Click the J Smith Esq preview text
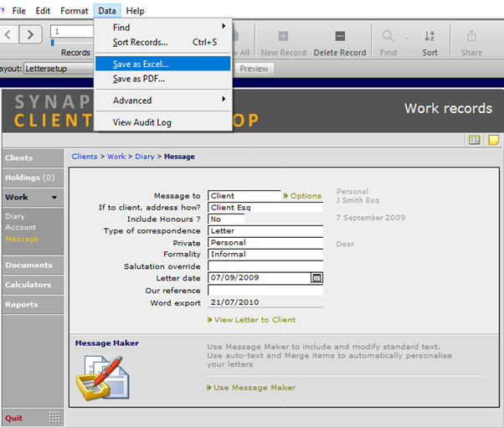 click(x=357, y=200)
